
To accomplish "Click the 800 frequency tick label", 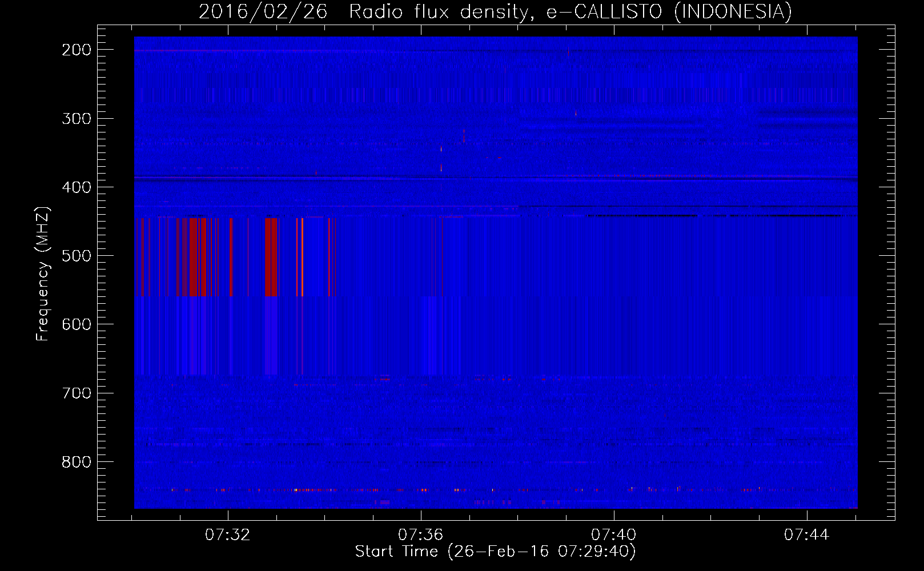I will point(77,461).
